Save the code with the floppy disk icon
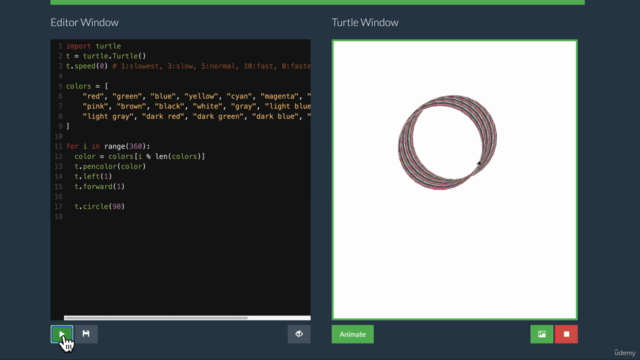The width and height of the screenshot is (640, 360). (86, 334)
